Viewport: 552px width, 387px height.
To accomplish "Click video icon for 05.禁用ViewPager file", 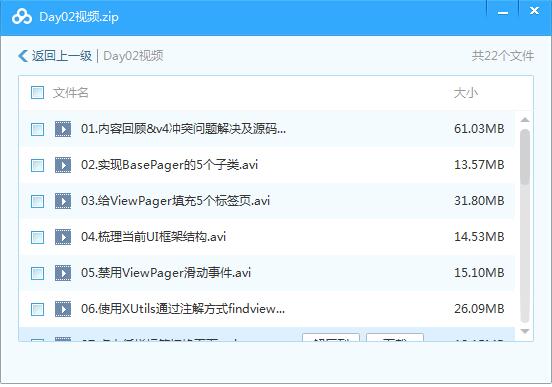I will [63, 273].
